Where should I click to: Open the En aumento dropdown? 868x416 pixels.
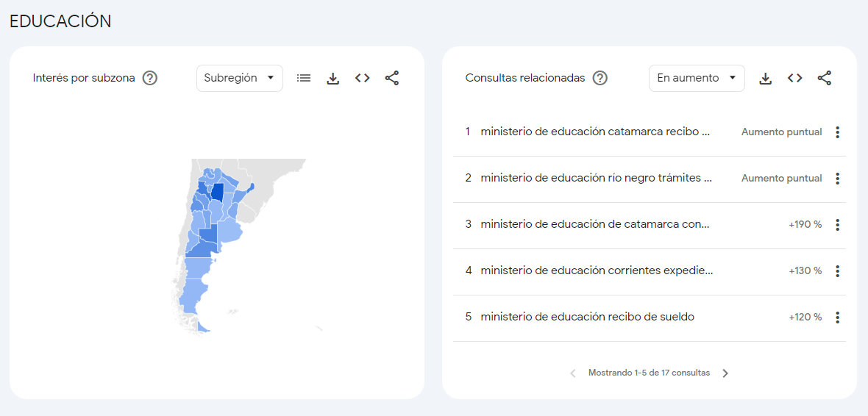pyautogui.click(x=696, y=78)
